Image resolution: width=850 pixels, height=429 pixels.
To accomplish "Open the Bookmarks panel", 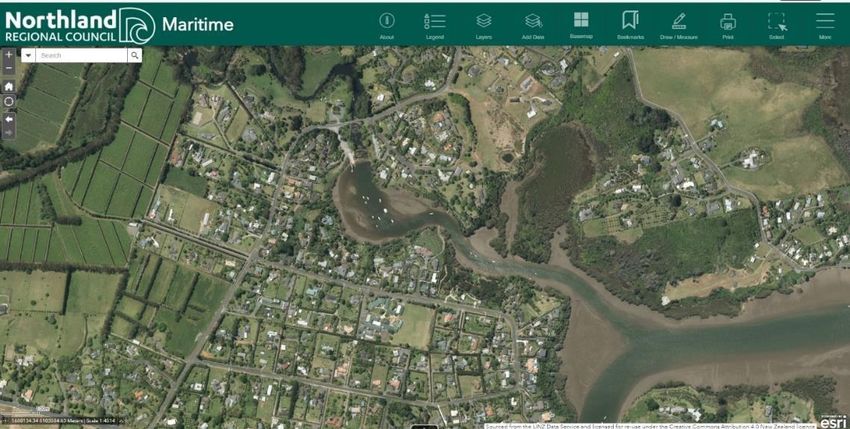I will tap(630, 24).
